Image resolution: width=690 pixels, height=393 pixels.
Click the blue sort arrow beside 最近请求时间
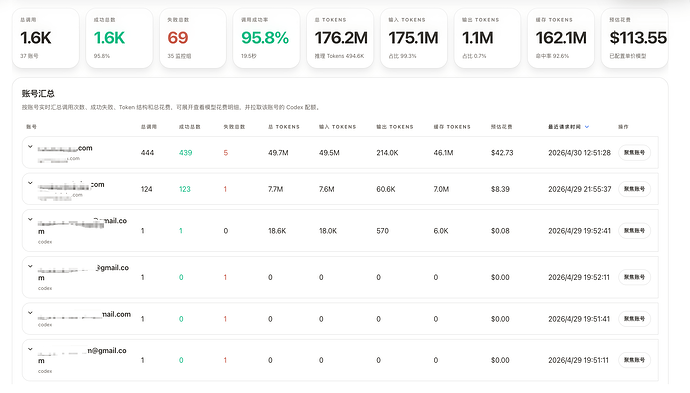587,127
